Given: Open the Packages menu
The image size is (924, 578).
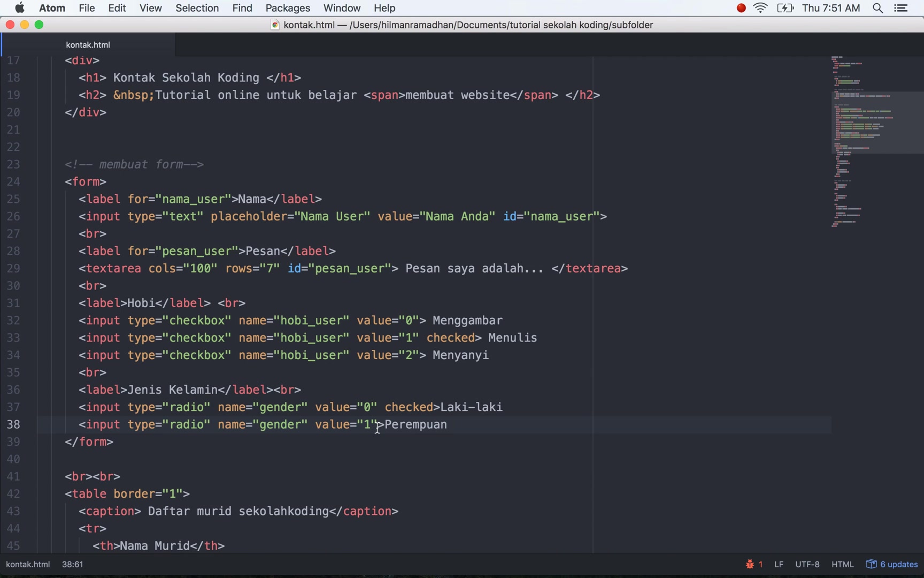Looking at the screenshot, I should point(288,8).
